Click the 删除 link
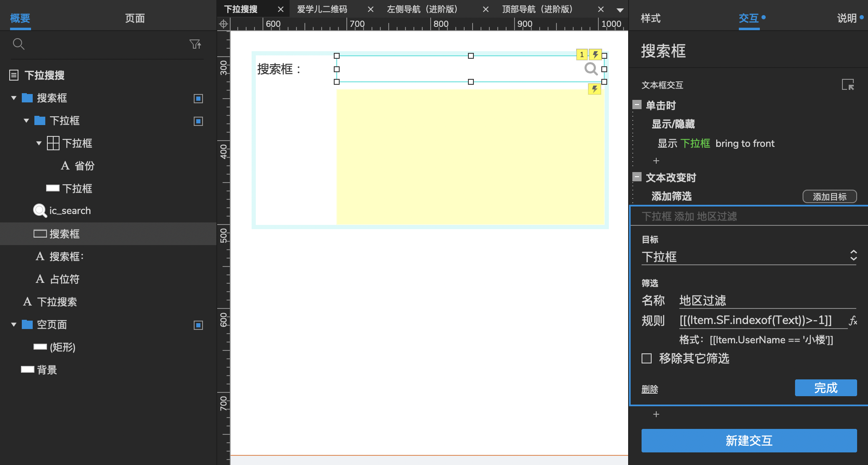This screenshot has height=465, width=868. click(x=650, y=389)
